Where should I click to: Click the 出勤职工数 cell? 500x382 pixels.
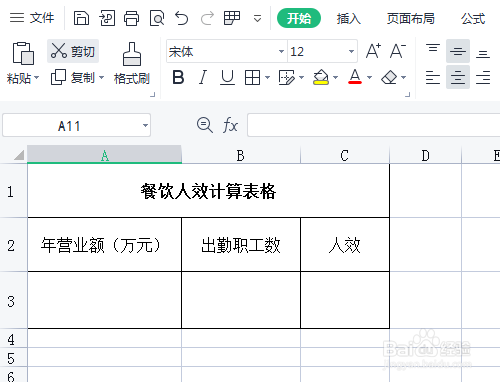click(241, 245)
